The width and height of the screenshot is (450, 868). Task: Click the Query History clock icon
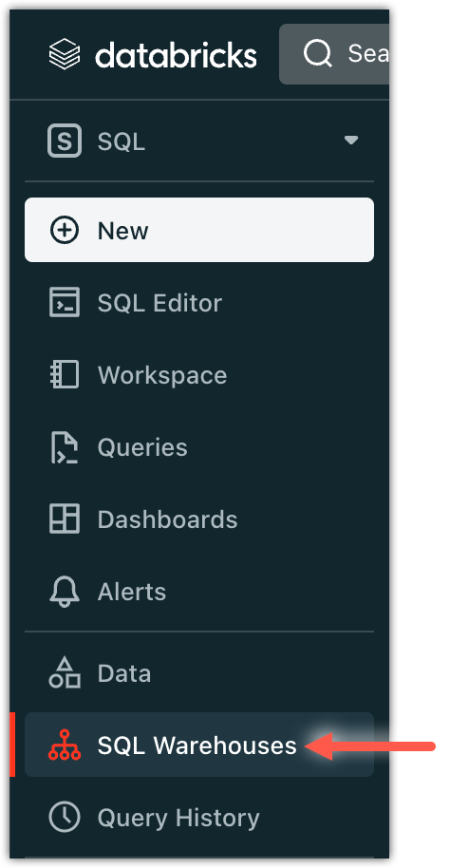[x=65, y=817]
